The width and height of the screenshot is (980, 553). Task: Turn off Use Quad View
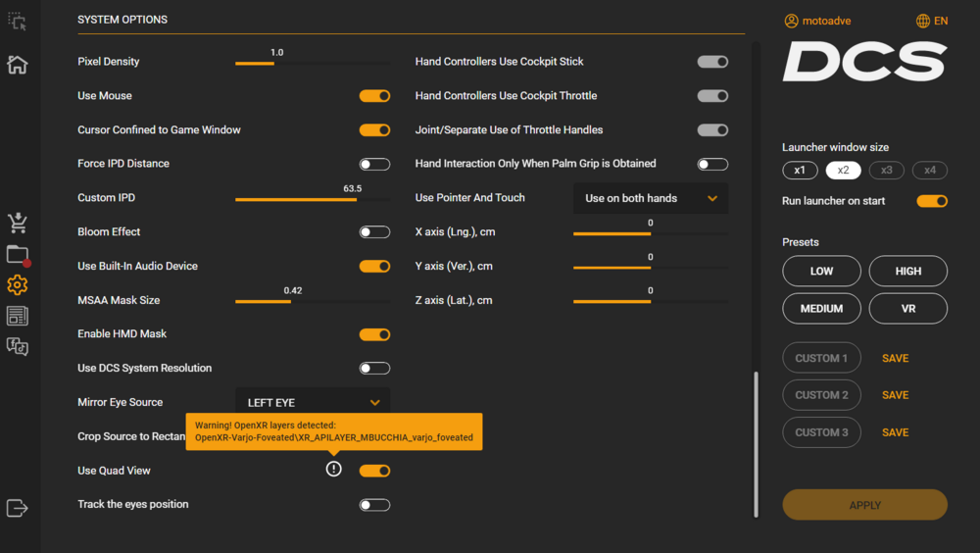coord(374,471)
